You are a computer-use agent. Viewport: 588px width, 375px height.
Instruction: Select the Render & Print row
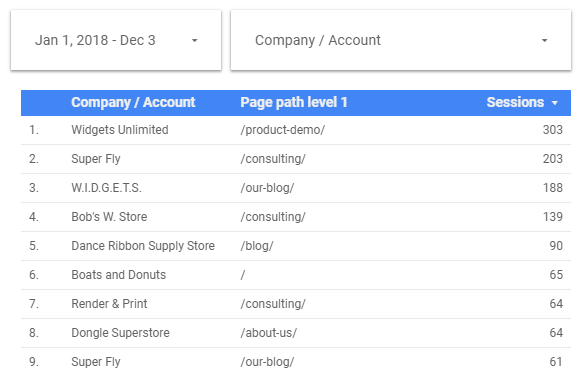pos(296,304)
